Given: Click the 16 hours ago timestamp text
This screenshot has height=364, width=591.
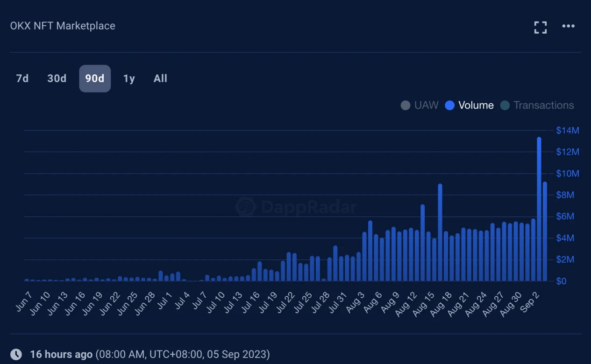Looking at the screenshot, I should (61, 354).
